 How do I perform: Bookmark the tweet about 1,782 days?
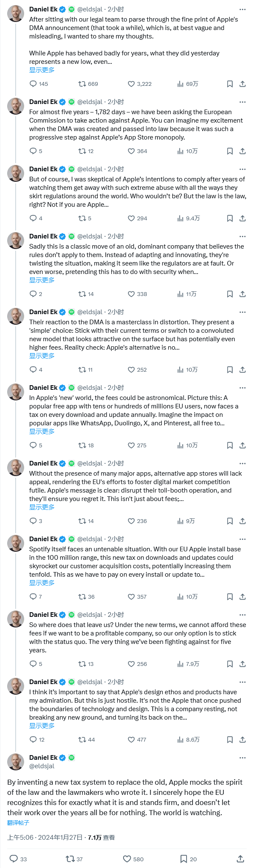point(230,151)
